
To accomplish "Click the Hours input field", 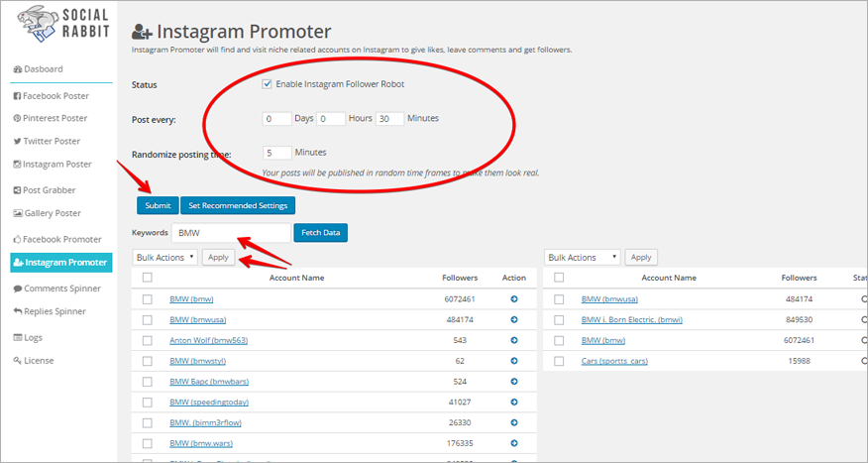I will pyautogui.click(x=331, y=119).
